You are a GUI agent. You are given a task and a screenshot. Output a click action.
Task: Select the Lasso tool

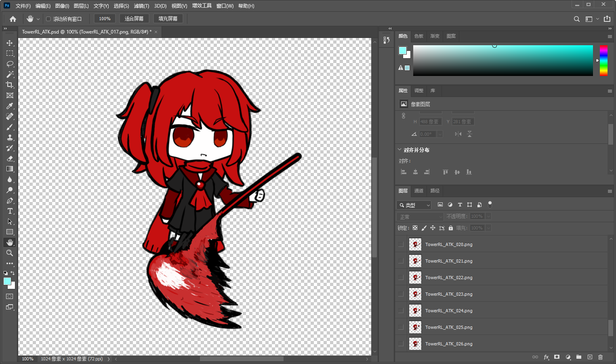coord(10,64)
